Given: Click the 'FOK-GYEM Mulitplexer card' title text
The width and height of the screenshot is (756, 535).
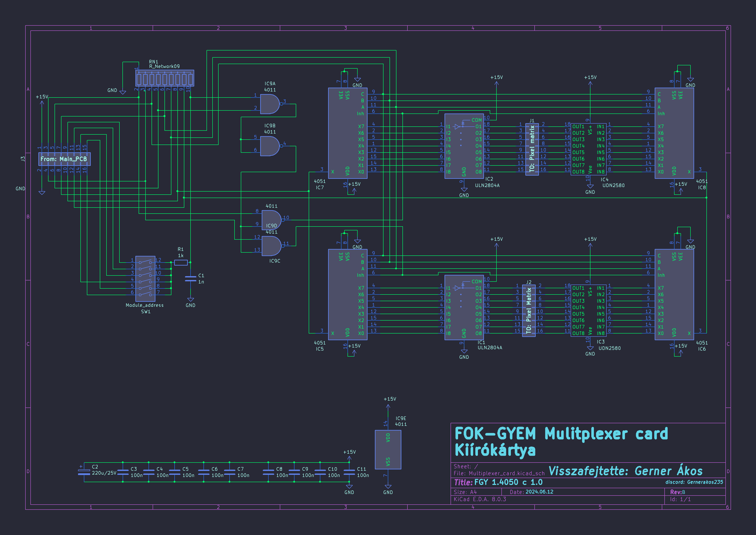Looking at the screenshot, I should coord(561,434).
